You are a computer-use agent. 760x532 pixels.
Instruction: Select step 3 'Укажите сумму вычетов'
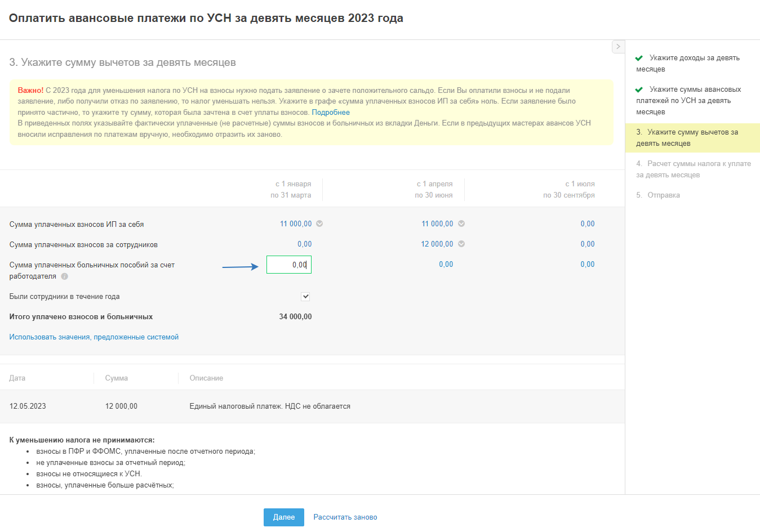coord(692,138)
